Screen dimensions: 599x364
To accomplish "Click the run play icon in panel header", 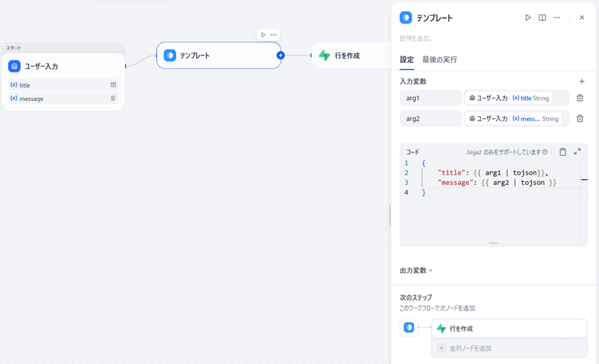I will coord(528,18).
